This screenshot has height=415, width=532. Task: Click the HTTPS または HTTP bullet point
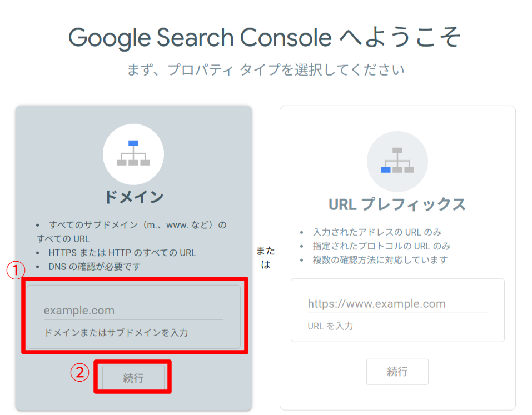pyautogui.click(x=122, y=253)
